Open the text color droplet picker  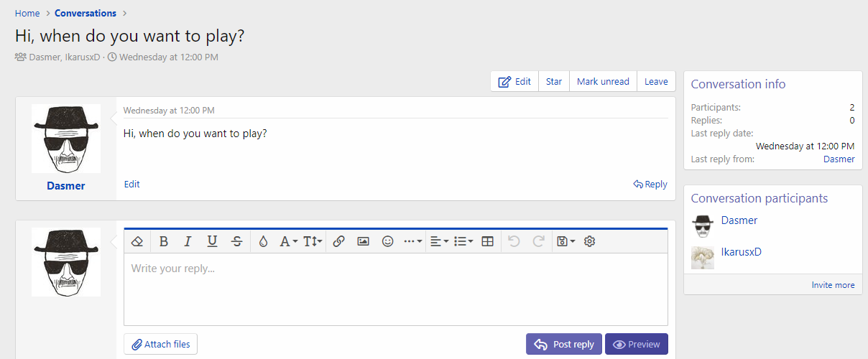click(263, 241)
